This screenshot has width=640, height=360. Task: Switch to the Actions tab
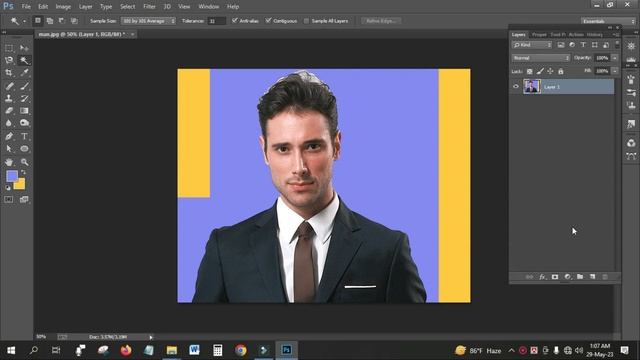point(576,35)
